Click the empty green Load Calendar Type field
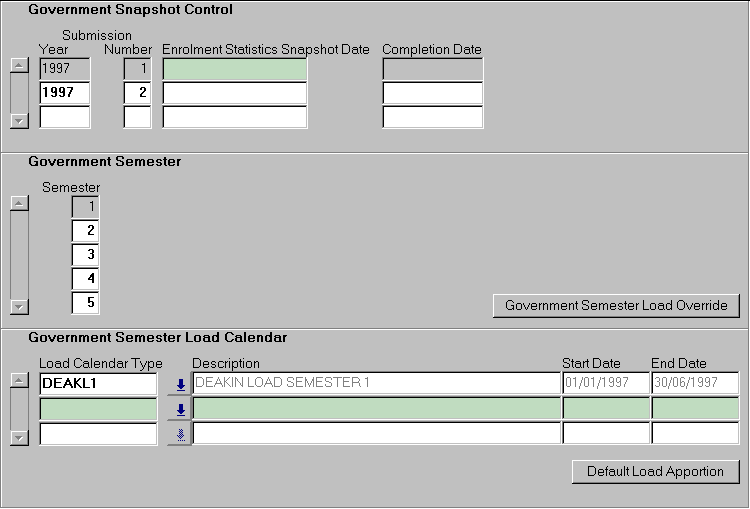750x509 pixels. (98, 409)
